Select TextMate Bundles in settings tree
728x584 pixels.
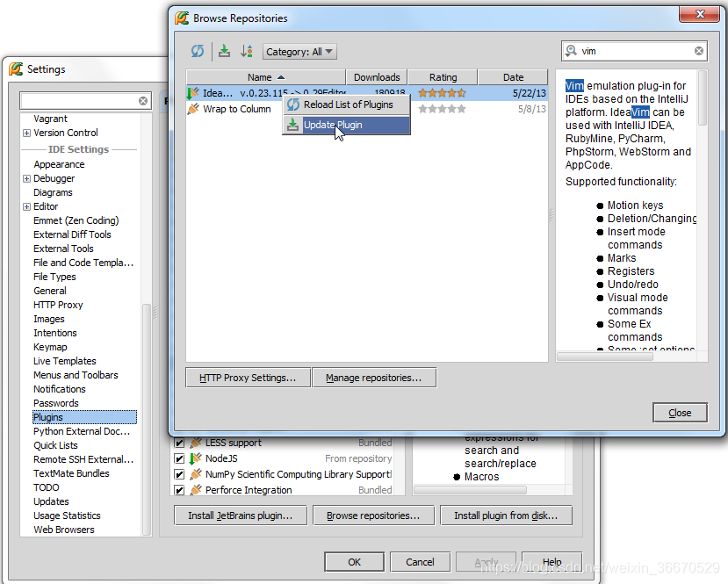tap(71, 473)
